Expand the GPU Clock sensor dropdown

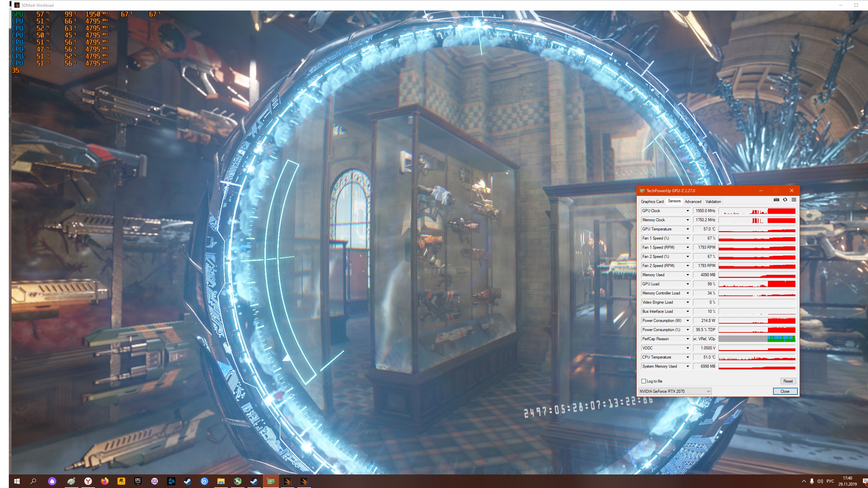[x=688, y=211]
